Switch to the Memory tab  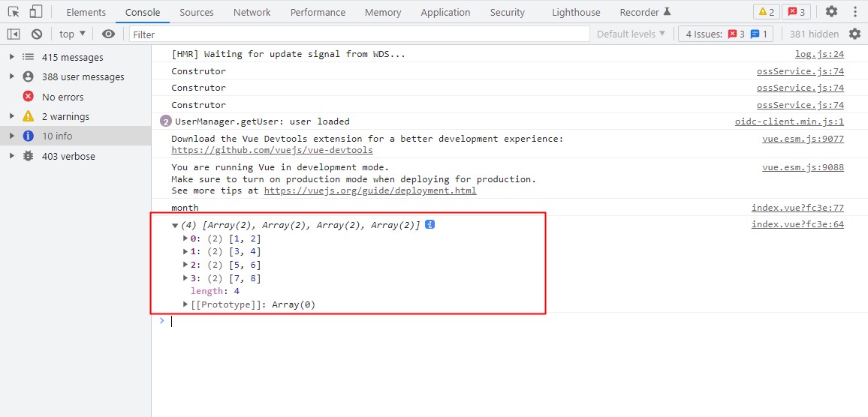(383, 12)
